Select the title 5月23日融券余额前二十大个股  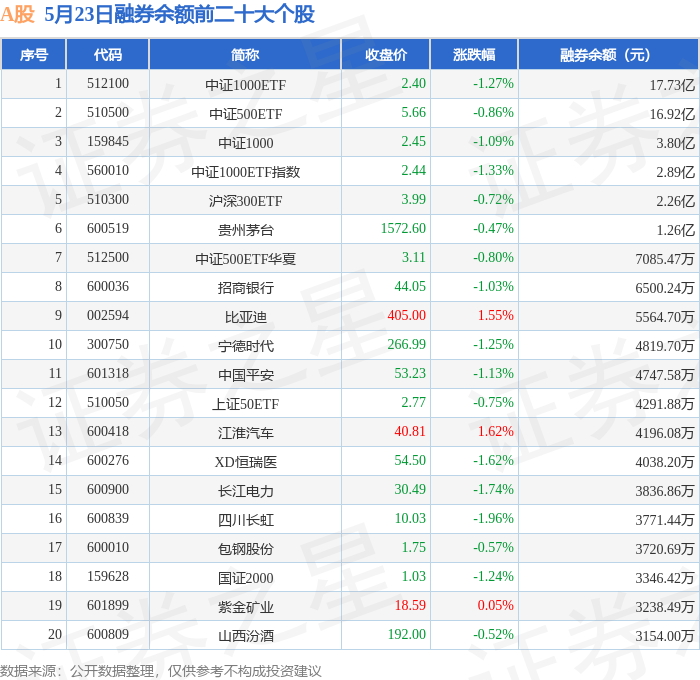(179, 14)
